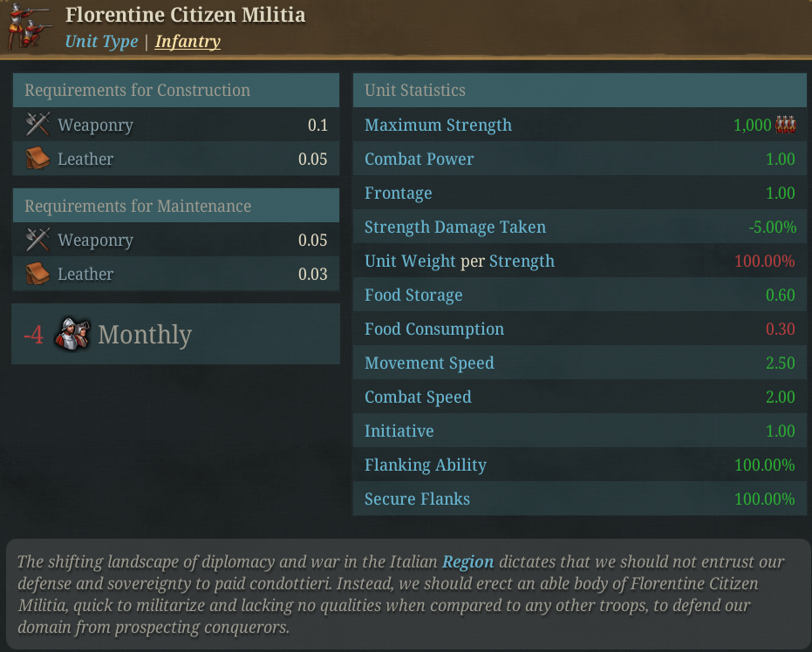
Task: Click the Movement Speed statistic label
Action: point(429,363)
